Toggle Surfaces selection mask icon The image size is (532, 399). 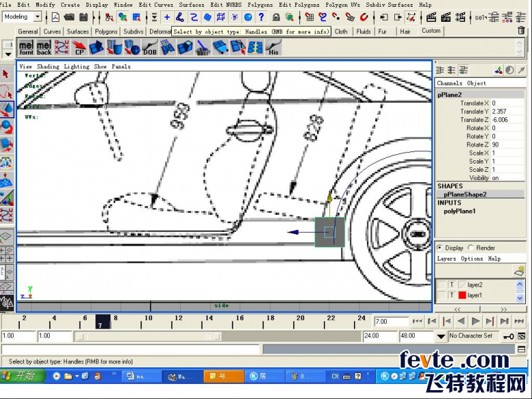207,17
